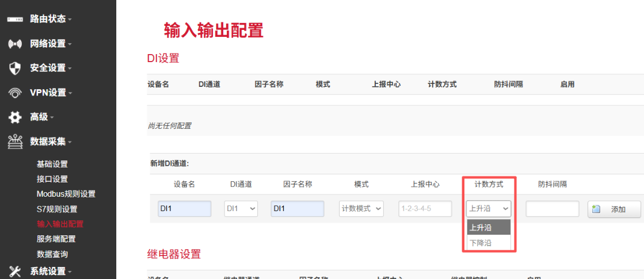
Task: Expand the 高级 menu
Action: (41, 117)
